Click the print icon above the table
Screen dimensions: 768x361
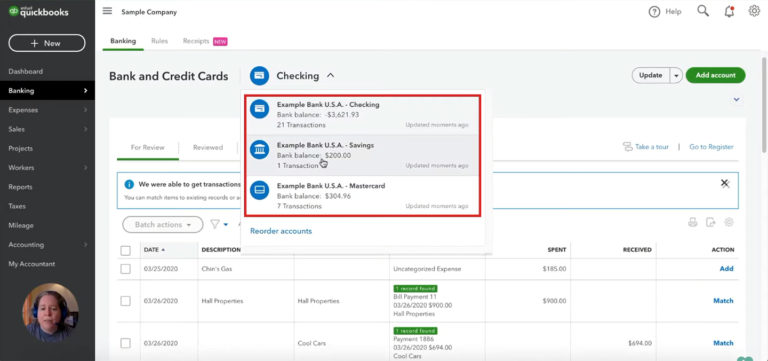pos(693,222)
